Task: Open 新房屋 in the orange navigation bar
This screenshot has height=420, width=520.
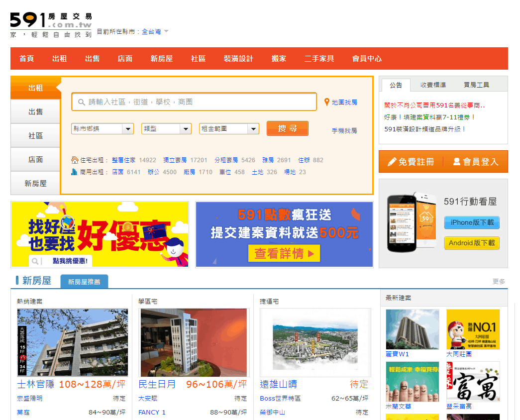Action: (x=162, y=59)
